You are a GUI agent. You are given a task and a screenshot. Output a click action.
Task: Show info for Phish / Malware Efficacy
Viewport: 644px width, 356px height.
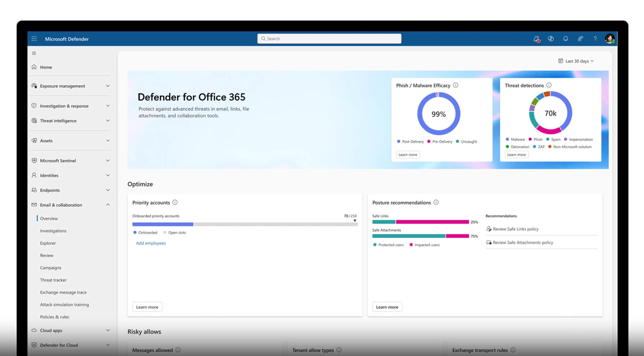tap(455, 85)
